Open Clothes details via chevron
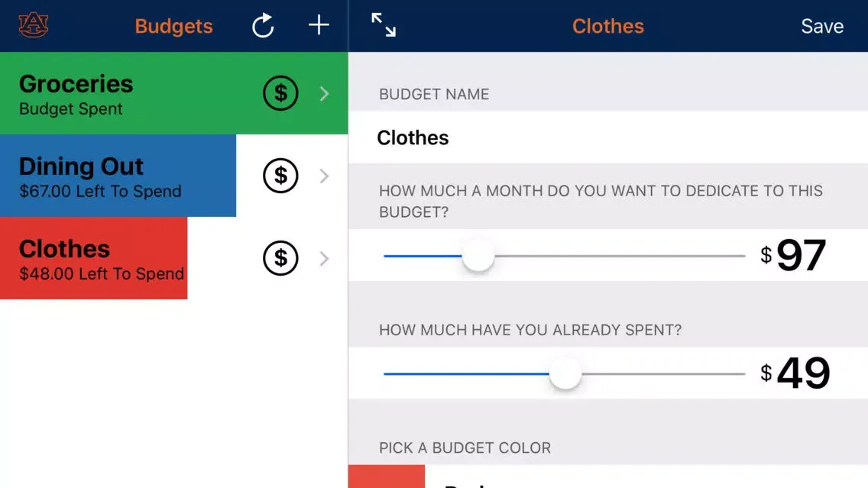This screenshot has height=488, width=868. [x=325, y=258]
